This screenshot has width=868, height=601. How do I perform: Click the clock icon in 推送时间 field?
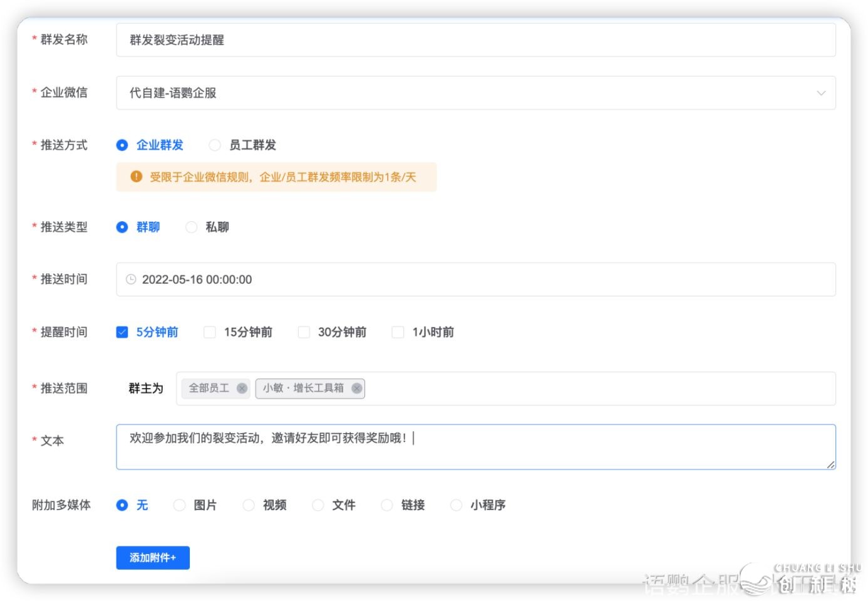[131, 280]
